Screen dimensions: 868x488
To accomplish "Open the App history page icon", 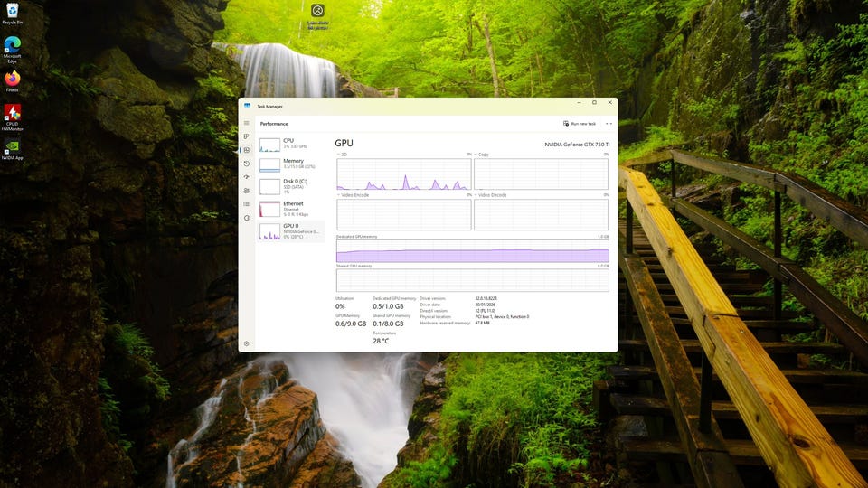I will click(246, 164).
